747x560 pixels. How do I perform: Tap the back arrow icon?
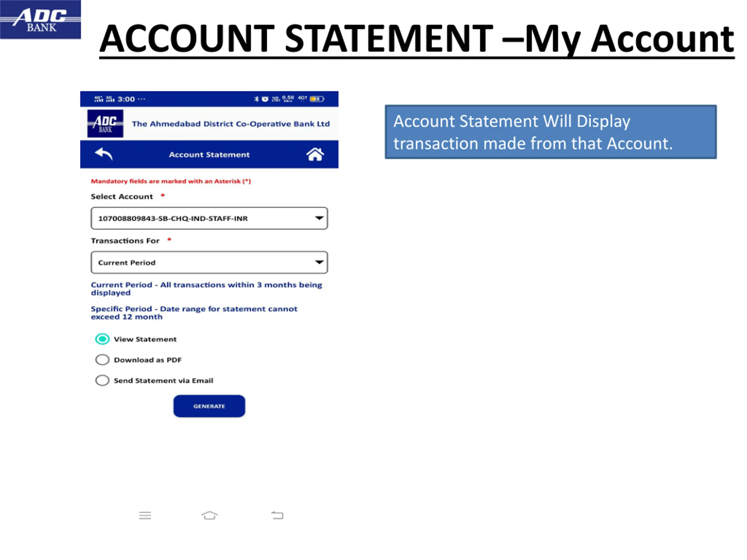click(104, 154)
